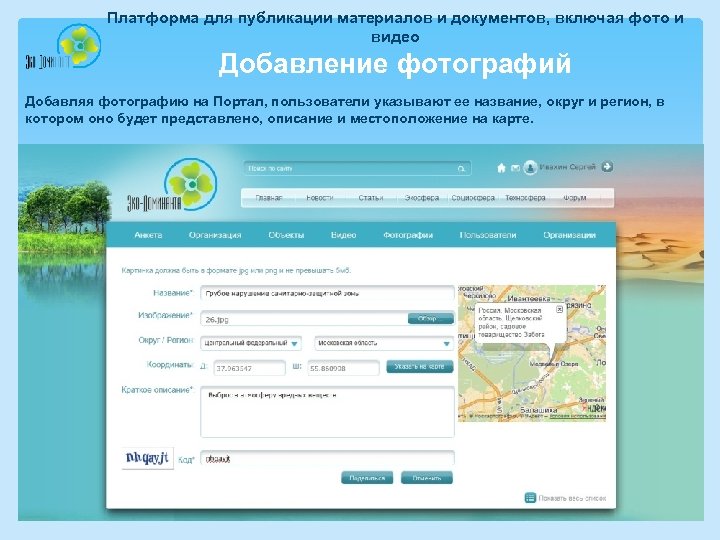Click the logout arrow icon
720x540 pixels.
pos(607,167)
